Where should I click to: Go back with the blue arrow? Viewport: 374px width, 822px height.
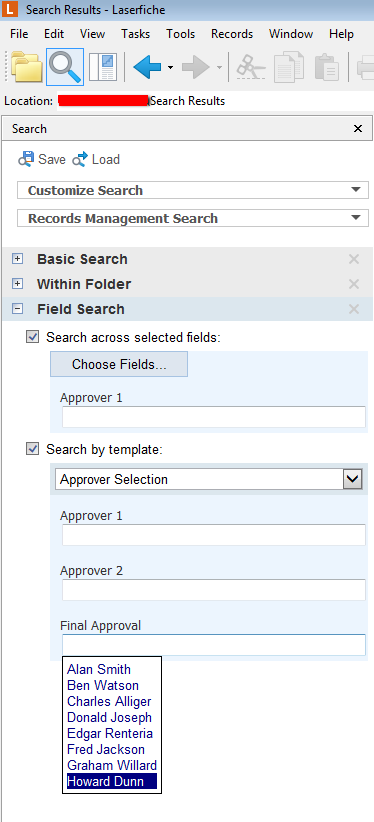point(147,67)
